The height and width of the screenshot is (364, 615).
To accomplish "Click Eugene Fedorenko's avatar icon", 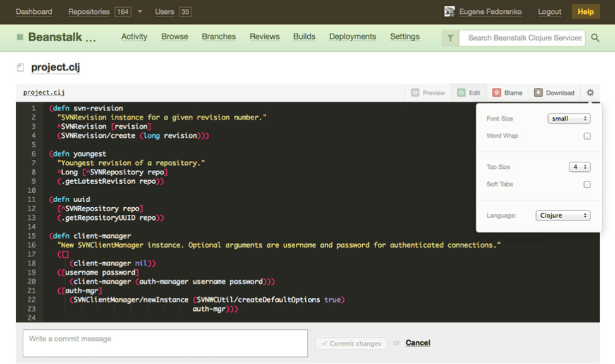I will [449, 11].
